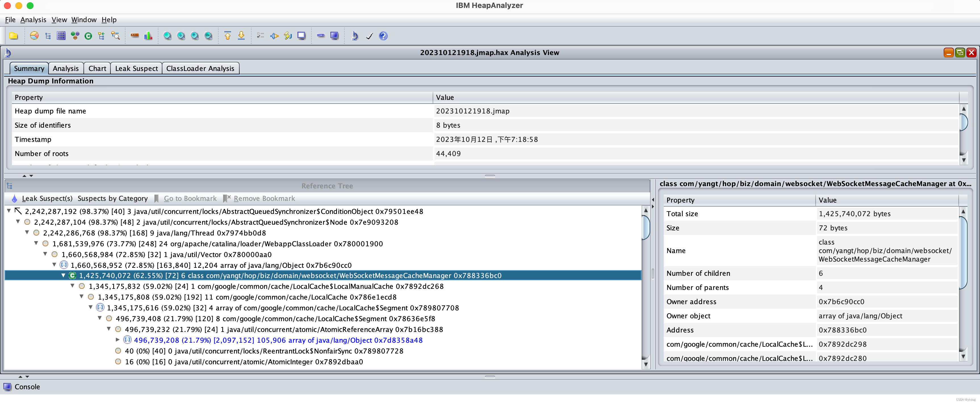980x404 pixels.
Task: Collapse the WebSocketMessageCacheManager tree node
Action: click(64, 275)
